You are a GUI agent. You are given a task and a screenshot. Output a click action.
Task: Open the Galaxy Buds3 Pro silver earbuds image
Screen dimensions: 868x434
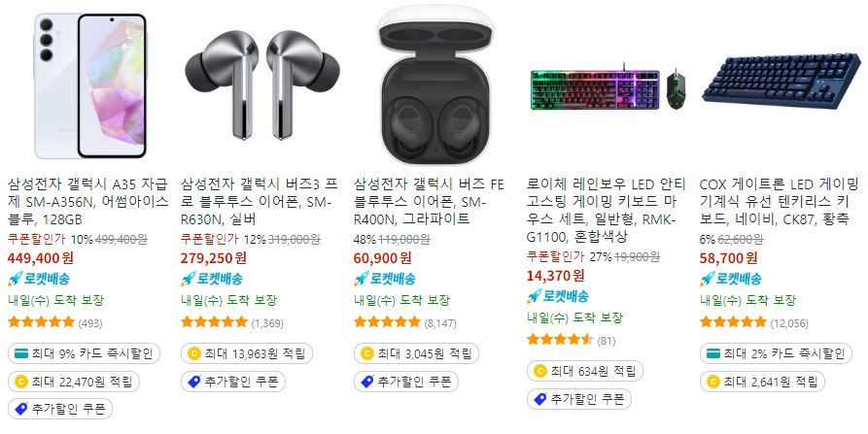pyautogui.click(x=261, y=84)
